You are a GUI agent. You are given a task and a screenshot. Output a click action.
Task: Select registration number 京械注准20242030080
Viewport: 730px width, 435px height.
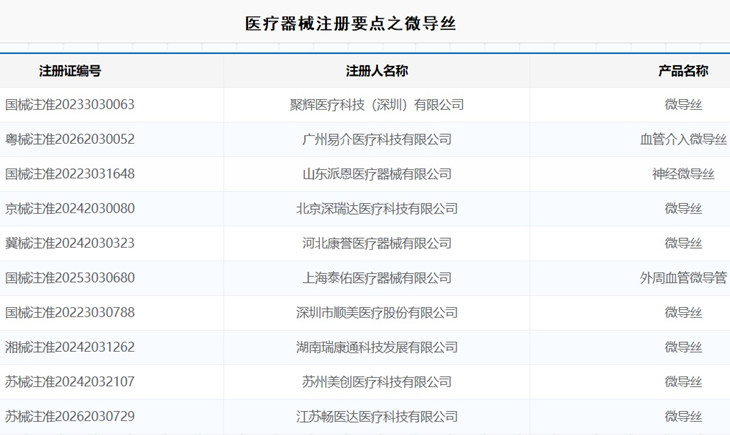click(x=70, y=208)
